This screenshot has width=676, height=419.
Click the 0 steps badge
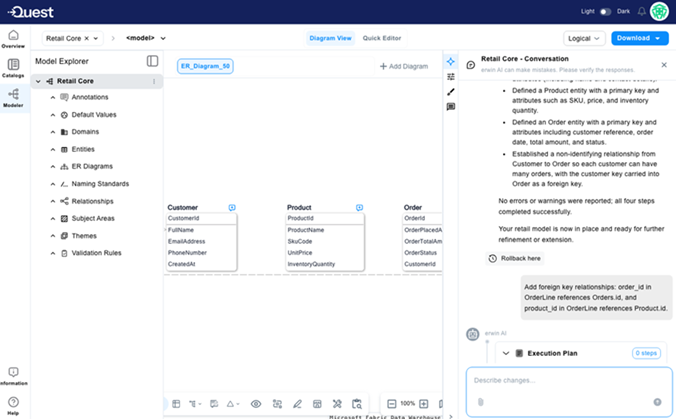coord(646,353)
